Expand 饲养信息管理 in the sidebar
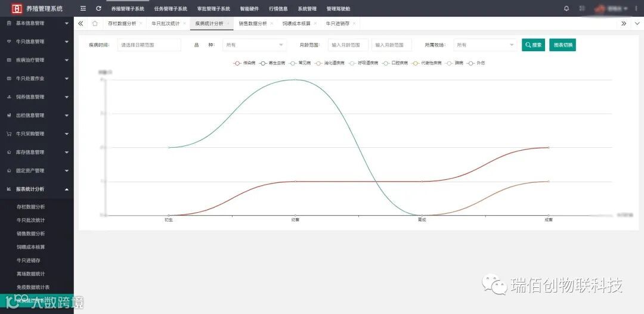644x314 pixels. (x=37, y=97)
